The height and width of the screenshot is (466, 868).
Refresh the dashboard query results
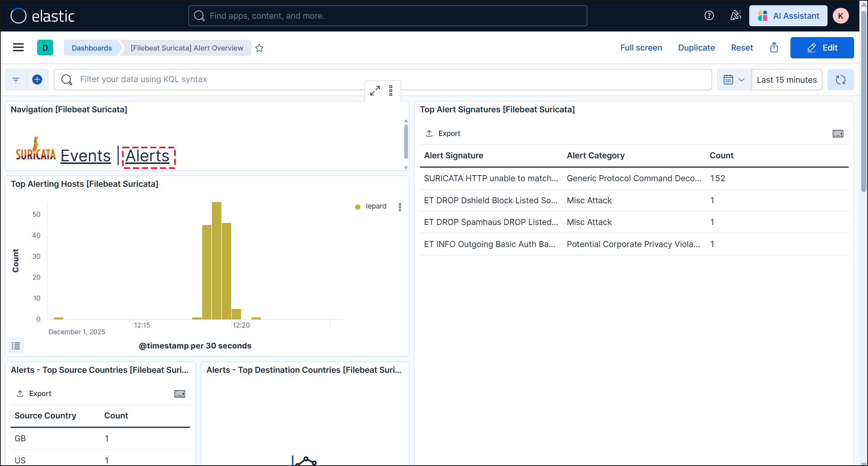[840, 79]
